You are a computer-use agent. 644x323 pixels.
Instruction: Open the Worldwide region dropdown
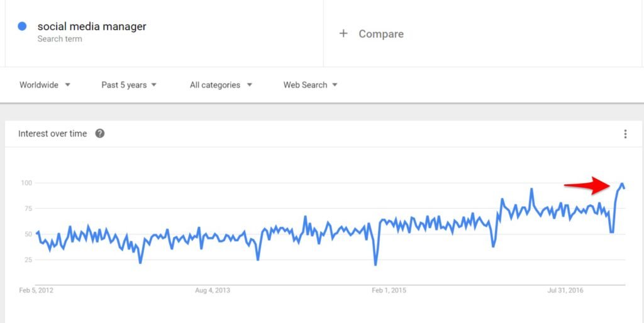pyautogui.click(x=45, y=85)
